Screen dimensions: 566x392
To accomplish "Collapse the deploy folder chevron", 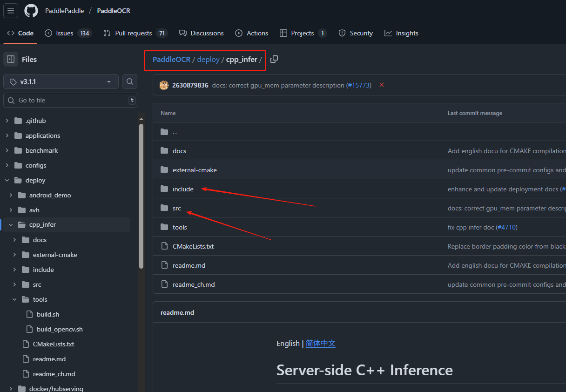I will (7, 180).
